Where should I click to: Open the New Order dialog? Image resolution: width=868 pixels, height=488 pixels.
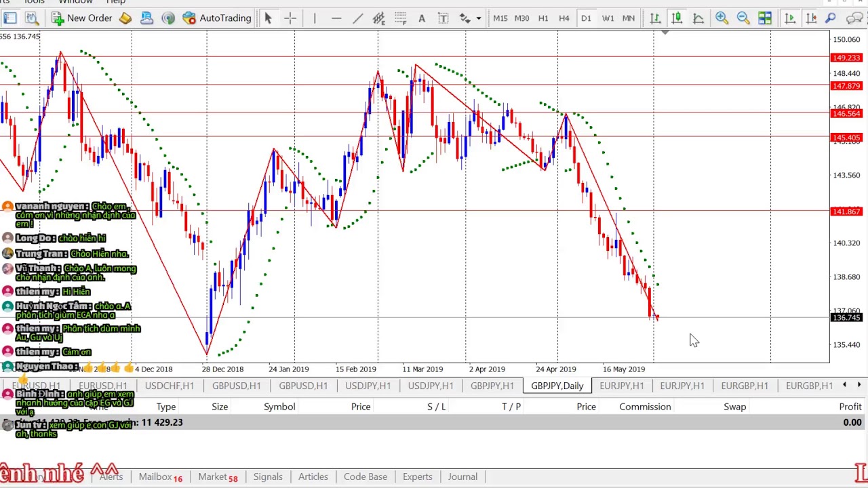tap(82, 18)
